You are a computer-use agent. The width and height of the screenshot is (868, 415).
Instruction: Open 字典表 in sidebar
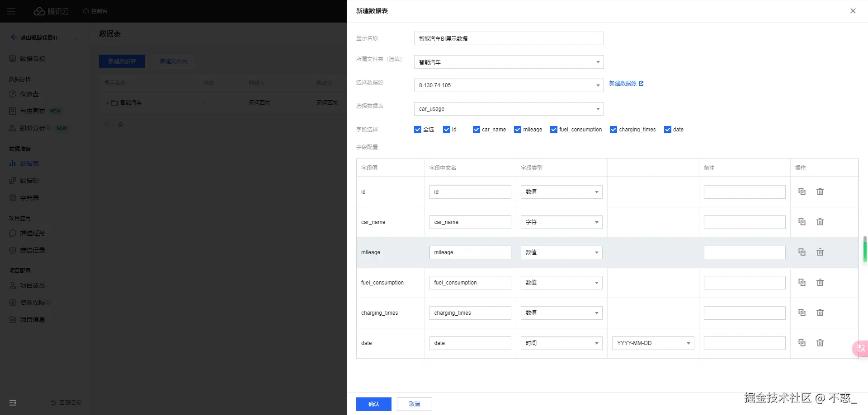pyautogui.click(x=29, y=198)
